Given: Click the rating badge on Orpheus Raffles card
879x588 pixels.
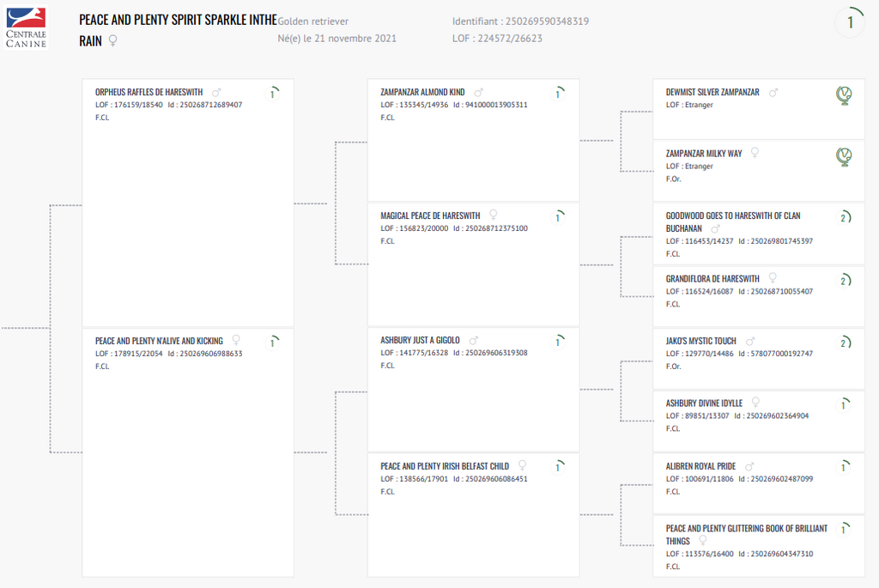Looking at the screenshot, I should [x=272, y=94].
